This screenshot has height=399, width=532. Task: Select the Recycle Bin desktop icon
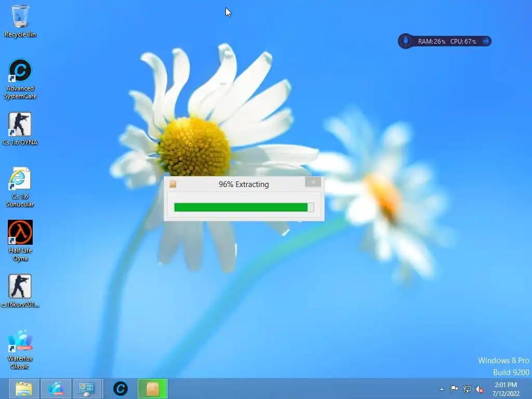pos(20,21)
